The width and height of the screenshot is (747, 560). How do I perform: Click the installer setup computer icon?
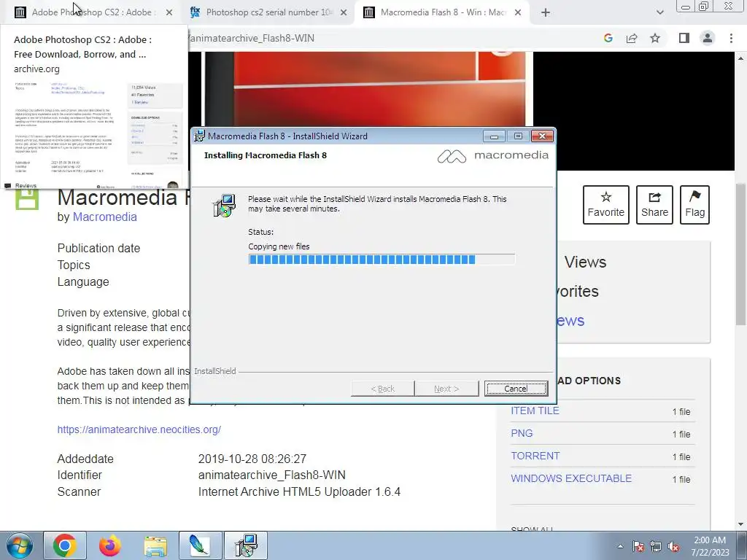tap(224, 206)
